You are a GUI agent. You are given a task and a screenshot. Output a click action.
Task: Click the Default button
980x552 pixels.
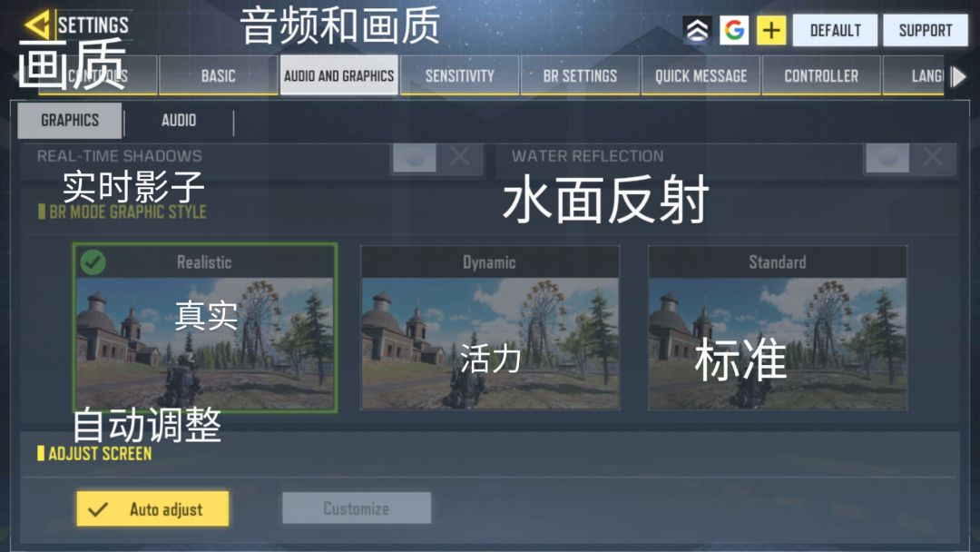[x=835, y=30]
